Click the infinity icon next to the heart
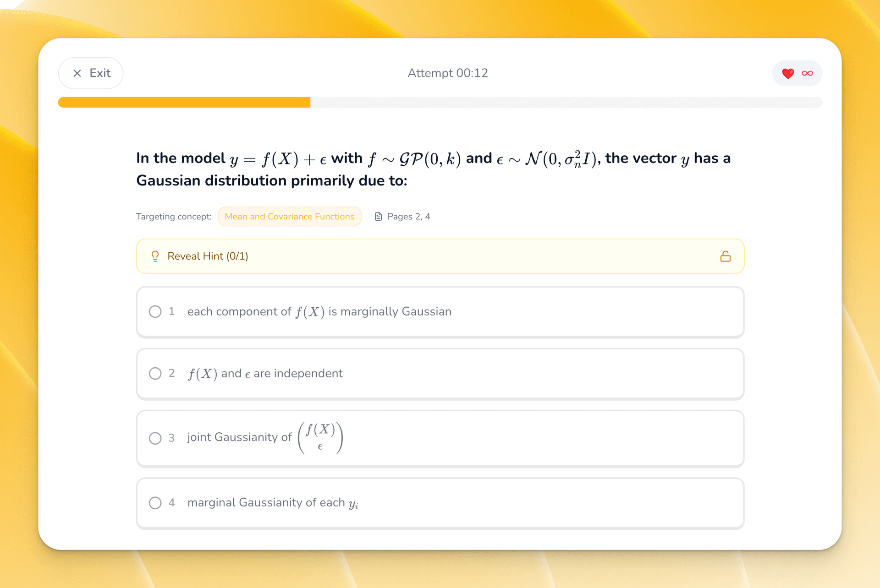This screenshot has height=588, width=880. click(x=807, y=73)
